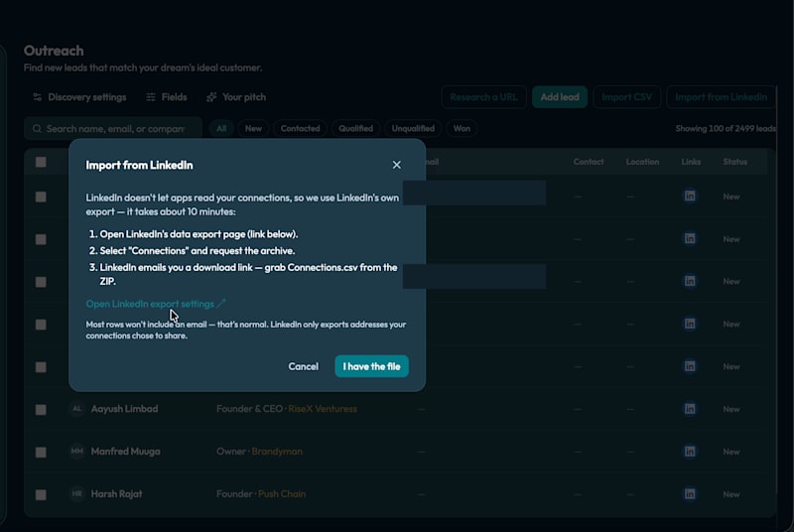Open the Fields options
The width and height of the screenshot is (794, 532).
(167, 97)
